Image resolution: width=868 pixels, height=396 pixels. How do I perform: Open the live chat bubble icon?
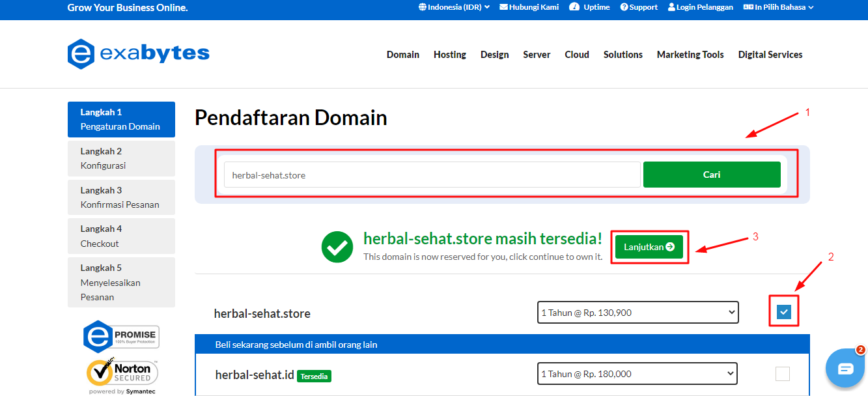coord(845,368)
